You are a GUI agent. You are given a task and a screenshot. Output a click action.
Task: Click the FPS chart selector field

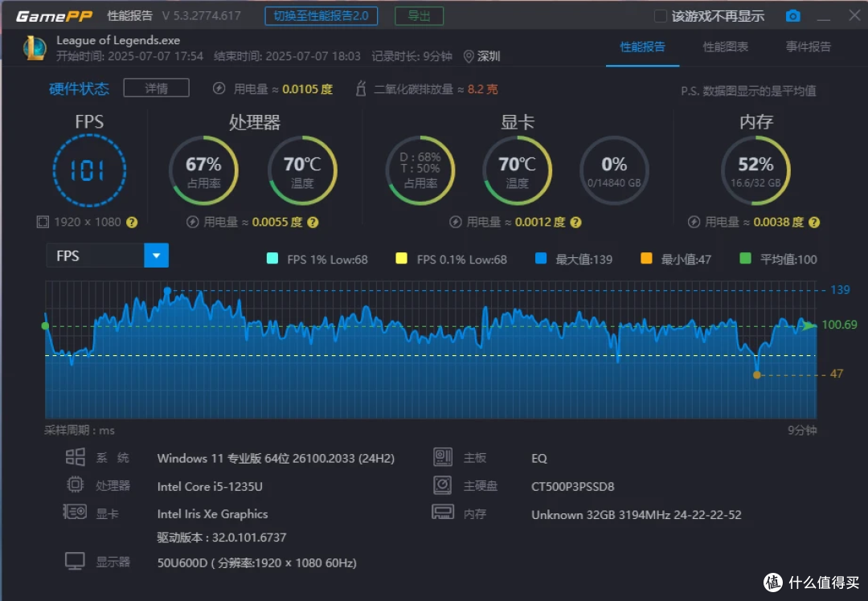tap(108, 256)
